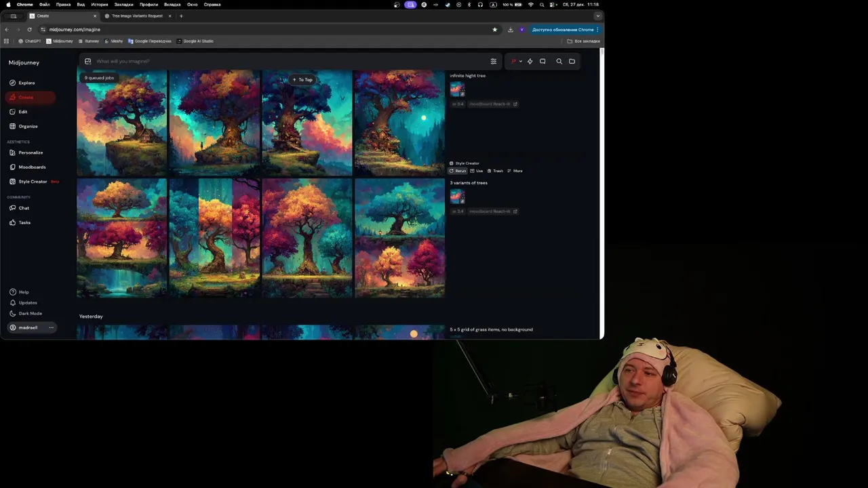
Task: Click the lightning bolt speed icon
Action: [530, 61]
